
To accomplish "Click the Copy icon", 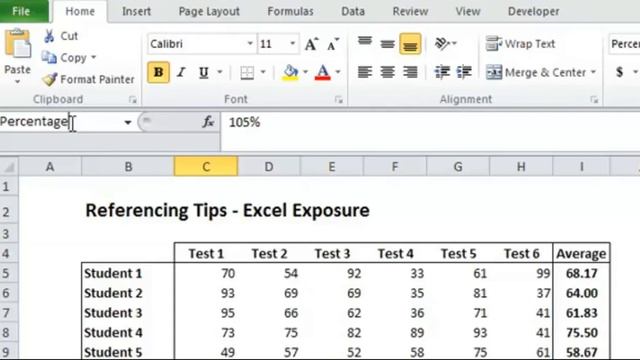I will (x=49, y=58).
